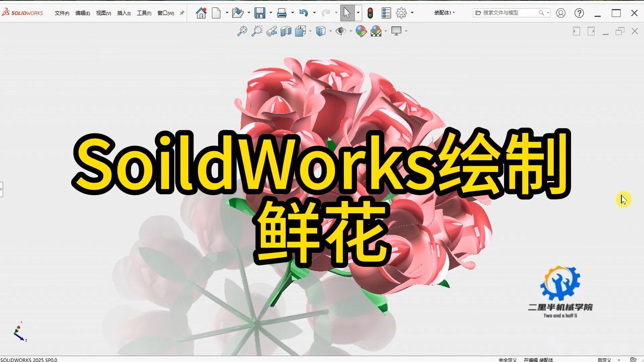Open View Orientation cube
Image resolution: width=644 pixels, height=362 pixels.
click(x=301, y=31)
